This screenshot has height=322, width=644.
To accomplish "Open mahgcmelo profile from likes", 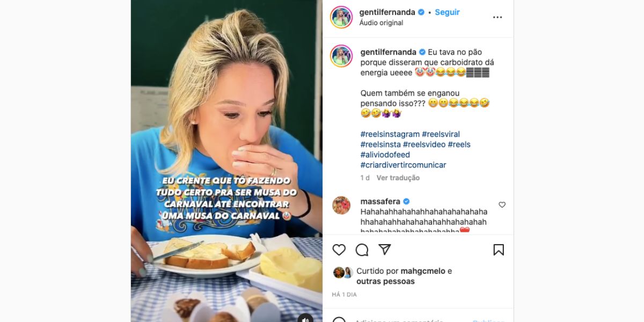I will (423, 271).
